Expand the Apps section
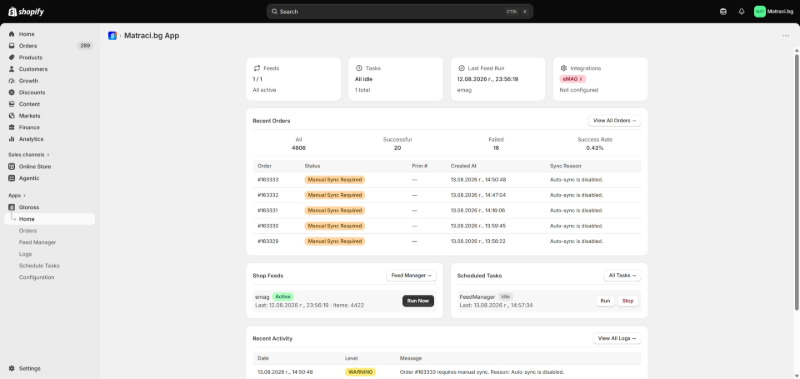Image resolution: width=800 pixels, height=379 pixels. click(x=17, y=195)
